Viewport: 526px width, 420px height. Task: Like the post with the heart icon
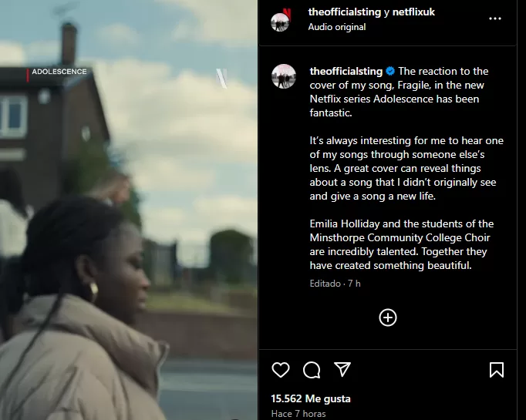click(x=281, y=370)
